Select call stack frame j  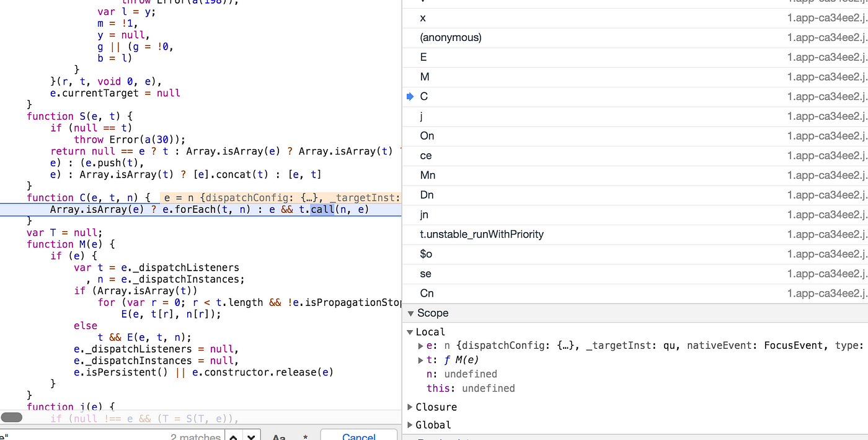point(635,116)
